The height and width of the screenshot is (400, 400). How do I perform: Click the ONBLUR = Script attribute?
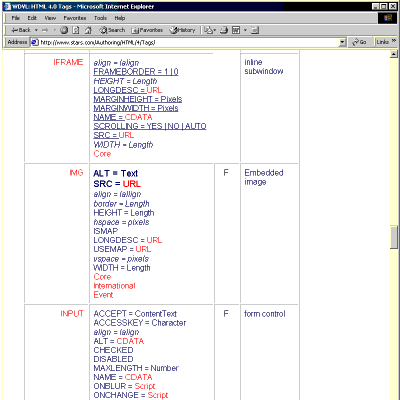[x=124, y=386]
